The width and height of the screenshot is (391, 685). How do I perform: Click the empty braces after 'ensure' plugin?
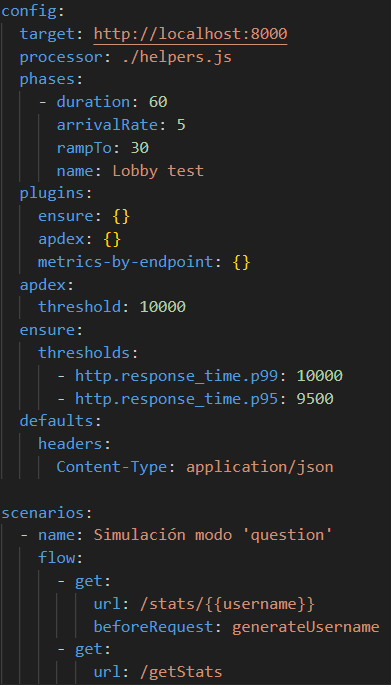(x=121, y=216)
